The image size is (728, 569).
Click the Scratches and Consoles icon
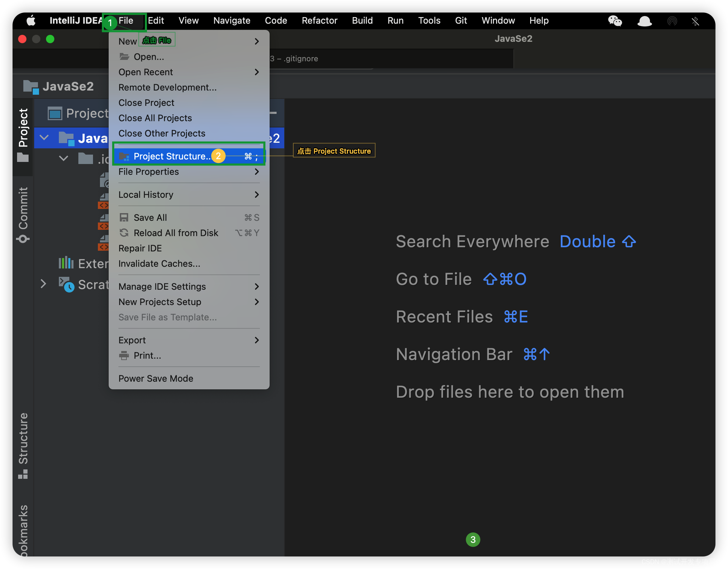tap(66, 284)
